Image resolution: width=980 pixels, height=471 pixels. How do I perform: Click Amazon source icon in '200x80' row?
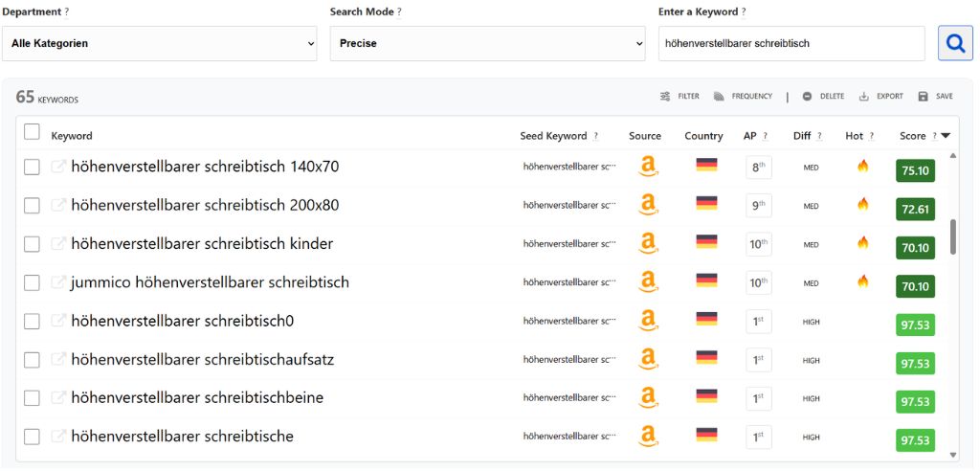coord(648,205)
